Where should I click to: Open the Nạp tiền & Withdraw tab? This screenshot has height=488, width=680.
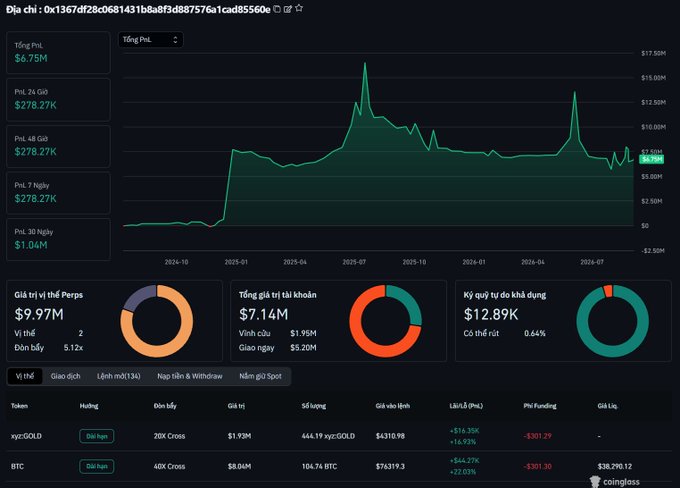tap(190, 376)
